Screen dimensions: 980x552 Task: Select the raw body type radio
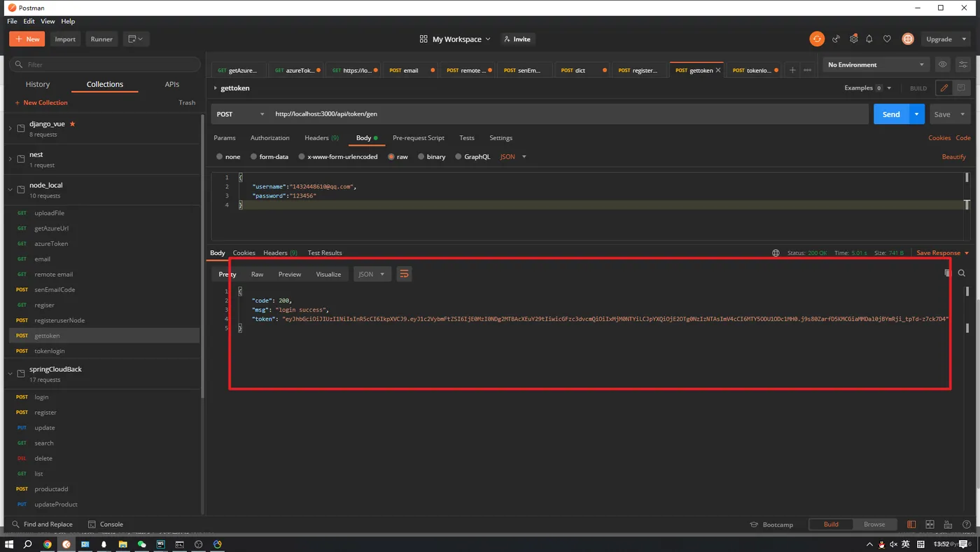click(391, 157)
